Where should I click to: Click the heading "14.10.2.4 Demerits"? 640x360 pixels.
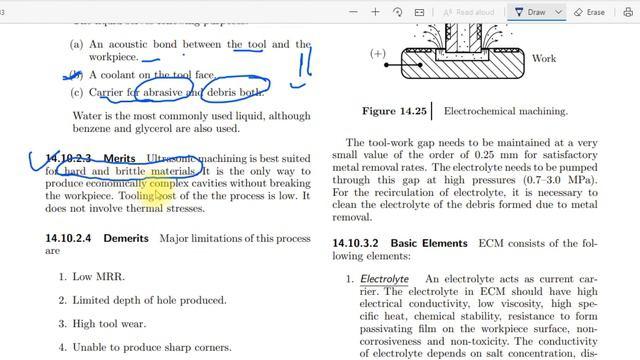97,238
